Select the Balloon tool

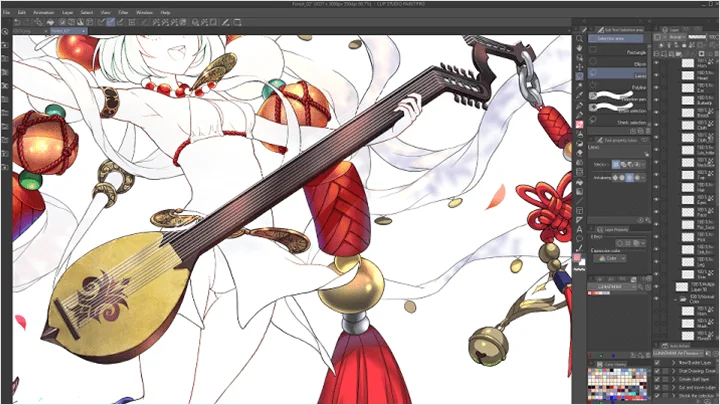(x=579, y=238)
